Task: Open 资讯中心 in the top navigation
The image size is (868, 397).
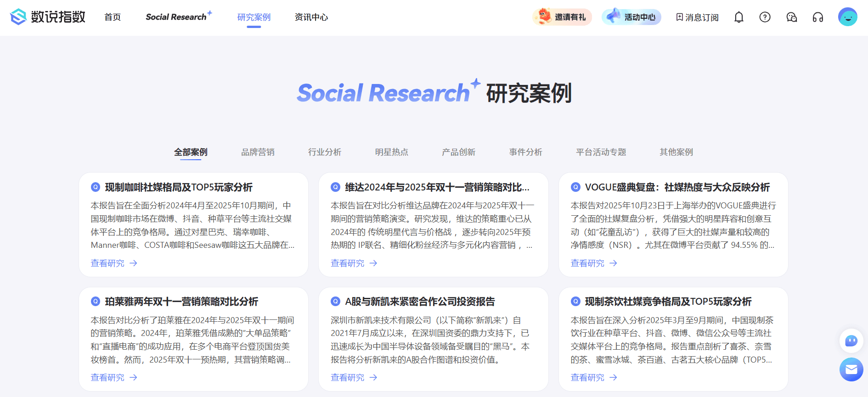Action: [x=311, y=17]
